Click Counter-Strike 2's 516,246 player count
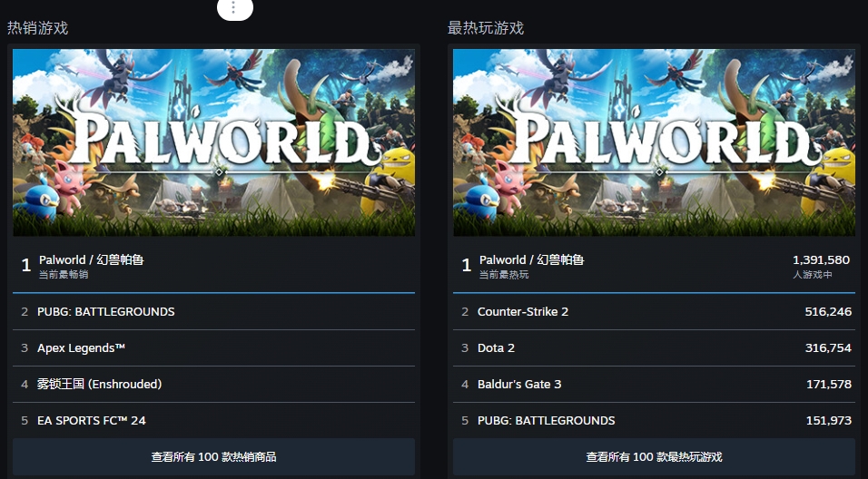Image resolution: width=868 pixels, height=479 pixels. (828, 311)
